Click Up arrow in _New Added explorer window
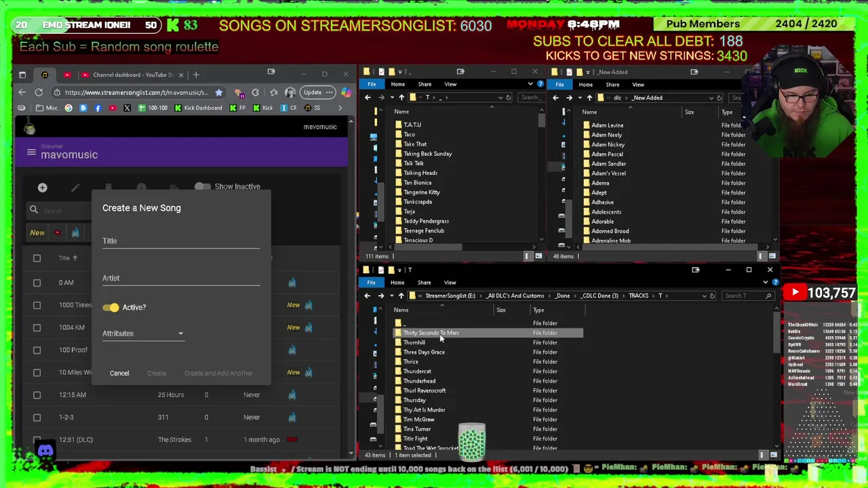The image size is (868, 488). click(589, 98)
